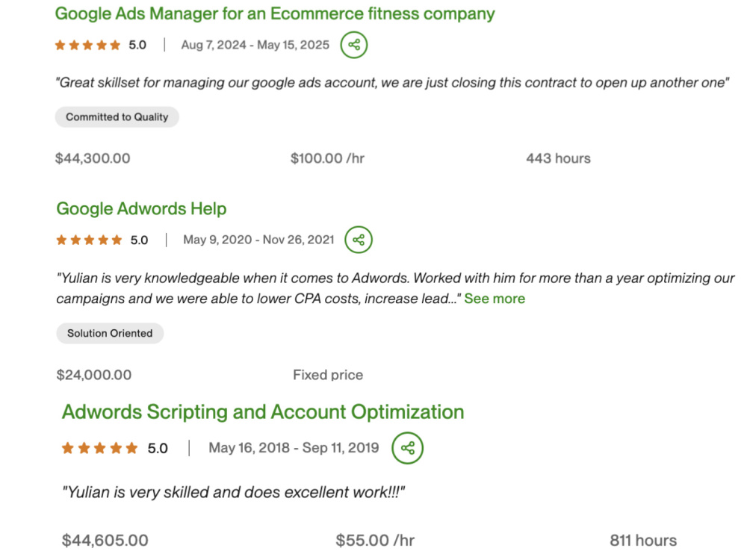747x560 pixels.
Task: Share the Adwords Scripting and Account Optimization review
Action: pyautogui.click(x=407, y=447)
